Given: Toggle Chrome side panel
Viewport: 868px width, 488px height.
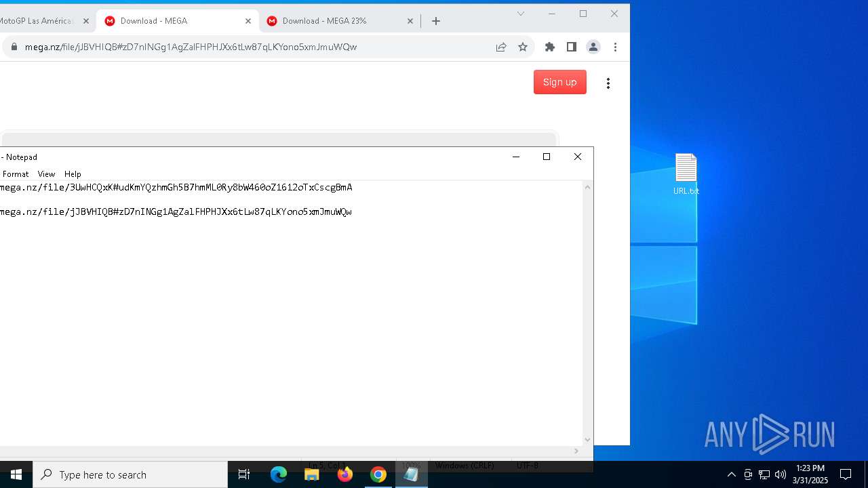Looking at the screenshot, I should pos(572,47).
